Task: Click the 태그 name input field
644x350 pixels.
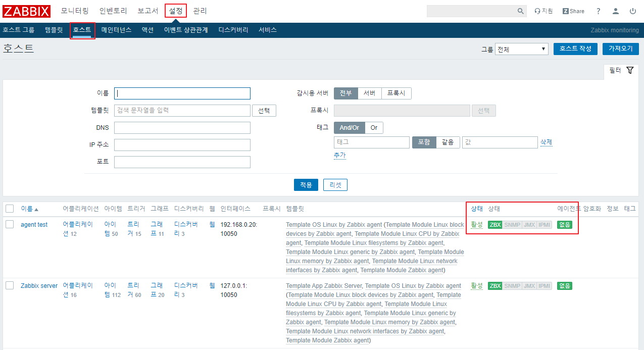Action: pos(372,142)
